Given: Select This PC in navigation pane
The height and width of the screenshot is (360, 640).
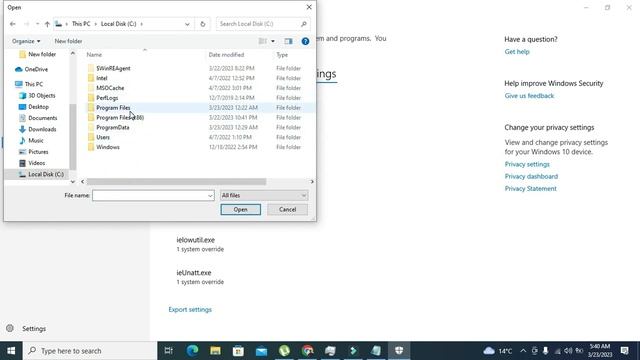Looking at the screenshot, I should [x=33, y=84].
